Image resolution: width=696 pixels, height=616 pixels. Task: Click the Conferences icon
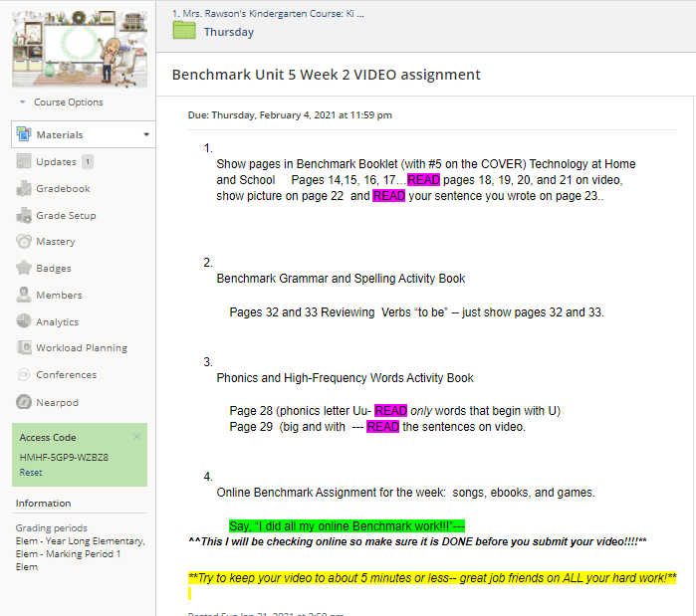coord(24,375)
